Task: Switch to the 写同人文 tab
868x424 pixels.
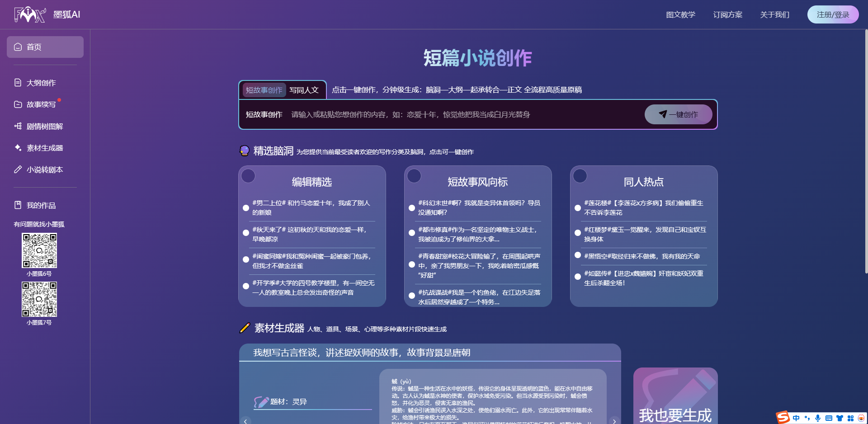Action: click(x=304, y=90)
